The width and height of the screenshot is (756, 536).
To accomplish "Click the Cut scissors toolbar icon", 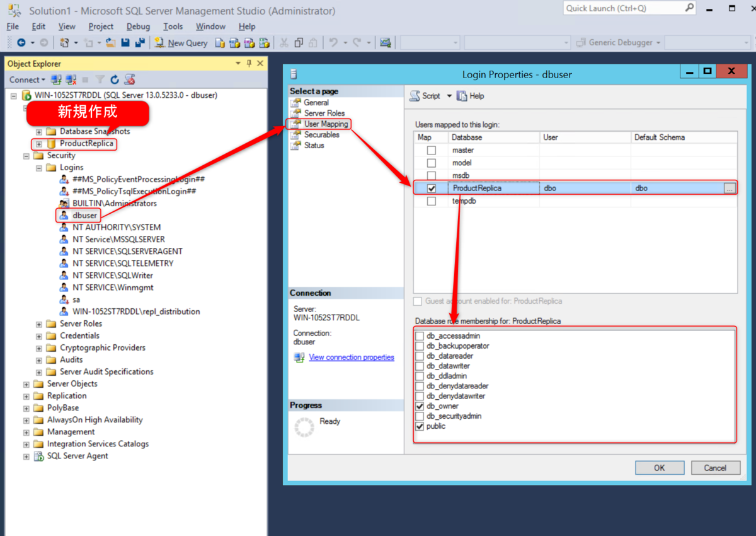I will (x=283, y=43).
